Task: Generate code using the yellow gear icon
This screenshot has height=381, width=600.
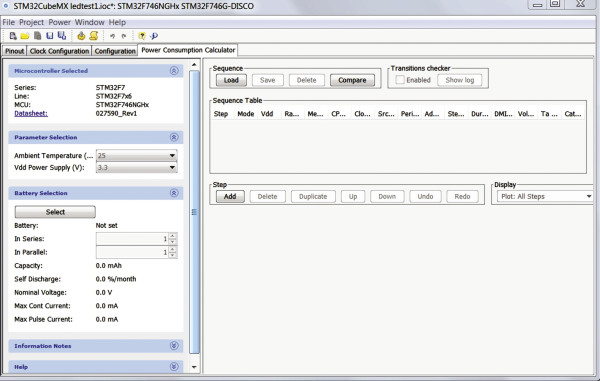Action: (81, 36)
